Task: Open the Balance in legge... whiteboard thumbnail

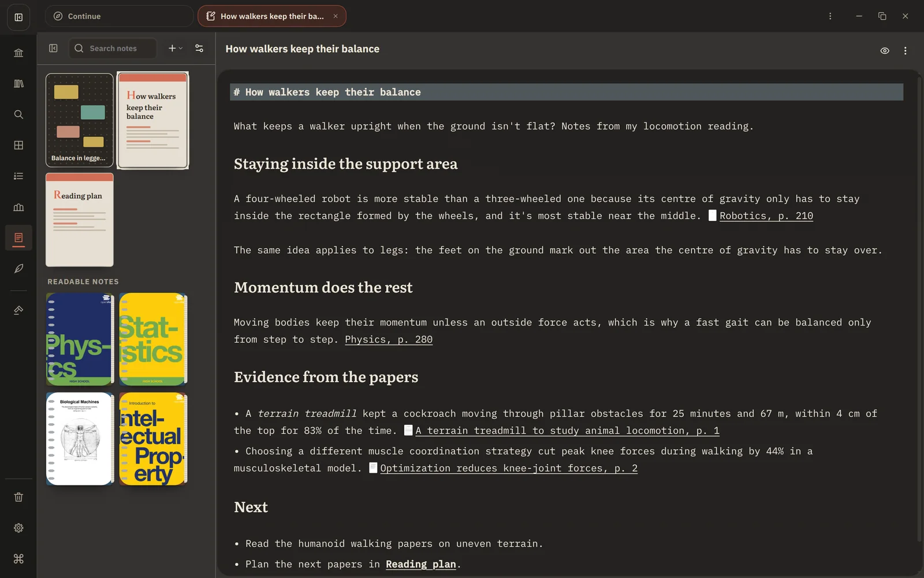Action: [80, 120]
